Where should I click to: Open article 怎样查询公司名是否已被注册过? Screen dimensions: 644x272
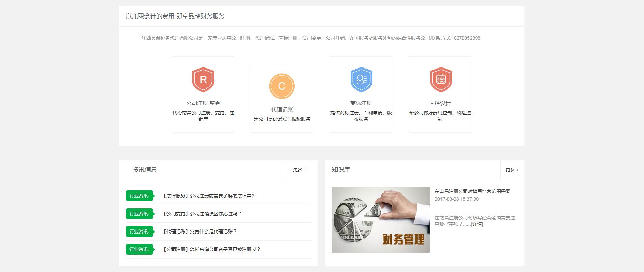pyautogui.click(x=211, y=249)
